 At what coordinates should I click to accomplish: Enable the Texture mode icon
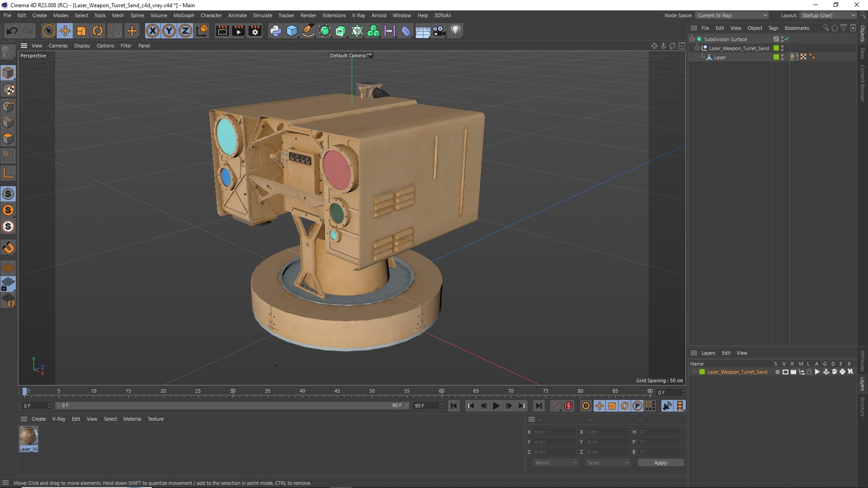coord(8,89)
